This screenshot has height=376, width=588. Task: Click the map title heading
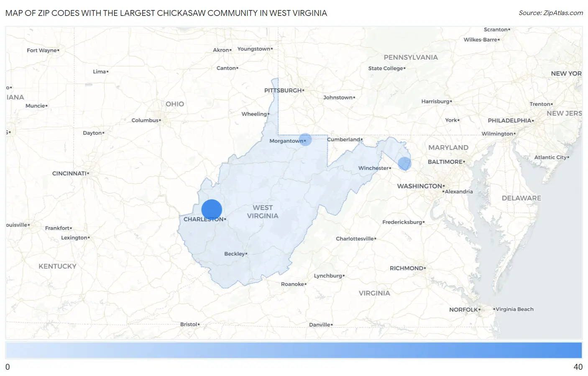(166, 13)
